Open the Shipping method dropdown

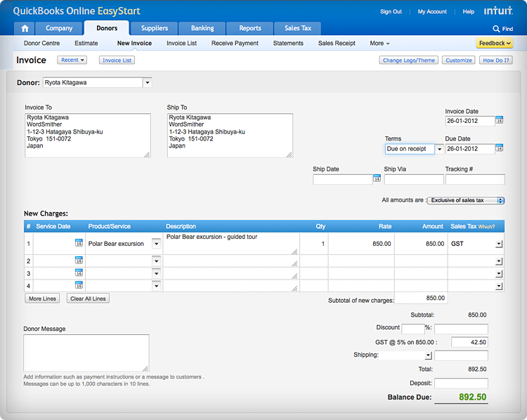(x=428, y=355)
